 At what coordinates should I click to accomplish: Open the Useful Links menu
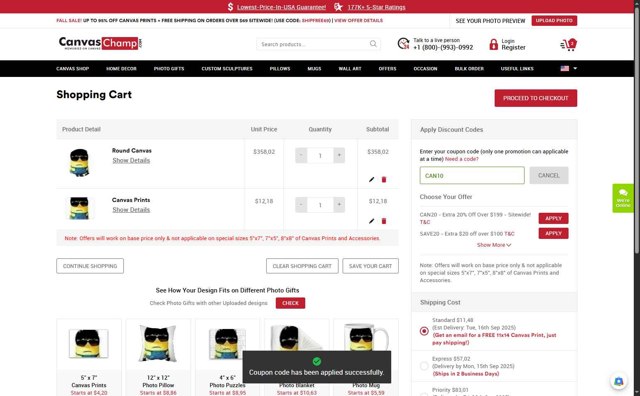coord(517,69)
